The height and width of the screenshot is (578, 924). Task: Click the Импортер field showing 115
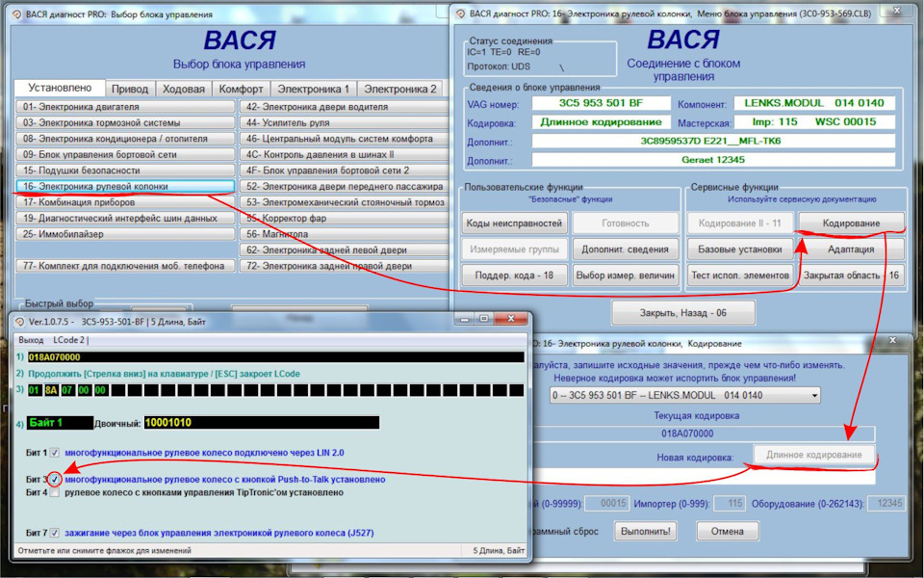(729, 504)
